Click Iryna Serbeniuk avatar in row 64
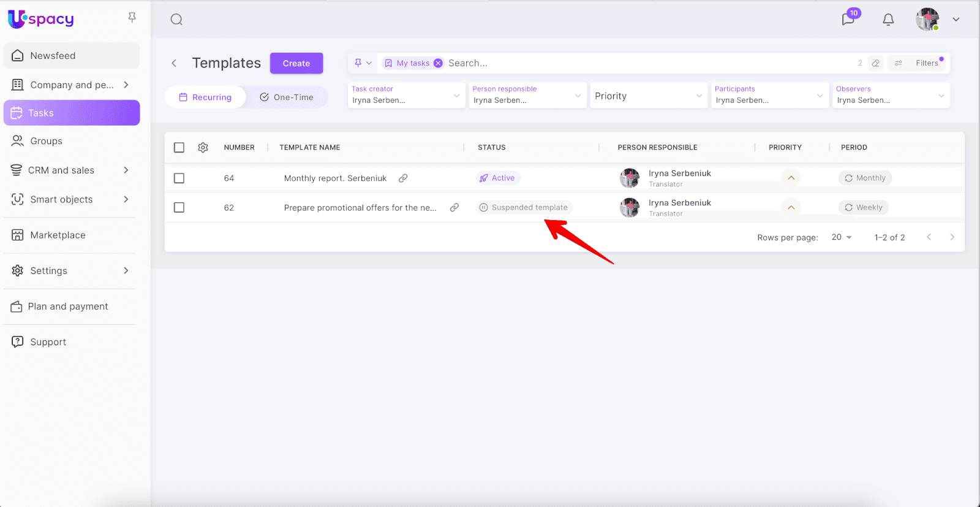Viewport: 980px width, 507px height. pyautogui.click(x=630, y=178)
